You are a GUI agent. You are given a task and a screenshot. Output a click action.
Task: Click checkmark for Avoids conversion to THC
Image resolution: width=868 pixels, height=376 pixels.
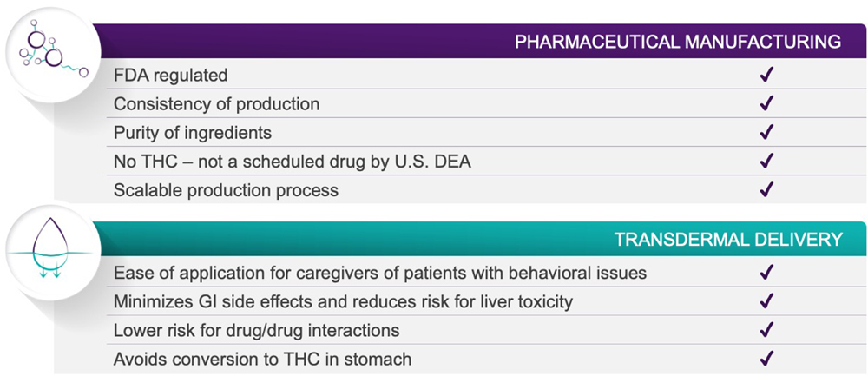pyautogui.click(x=766, y=359)
